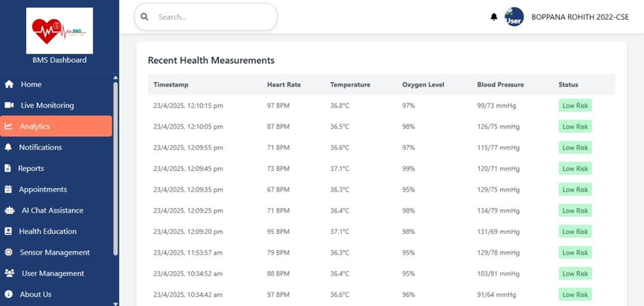Open the About Us page
The height and width of the screenshot is (306, 644).
(56, 294)
